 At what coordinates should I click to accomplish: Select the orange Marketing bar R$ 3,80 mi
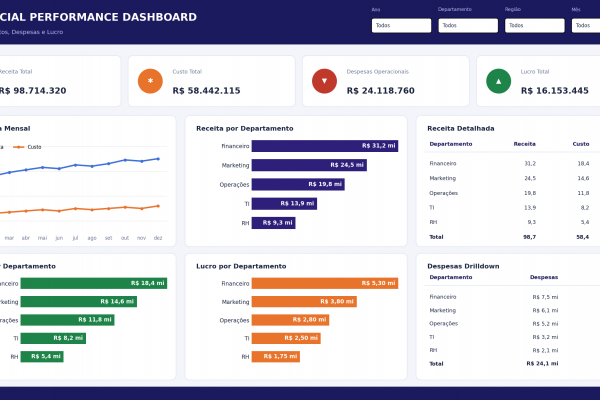click(x=304, y=302)
